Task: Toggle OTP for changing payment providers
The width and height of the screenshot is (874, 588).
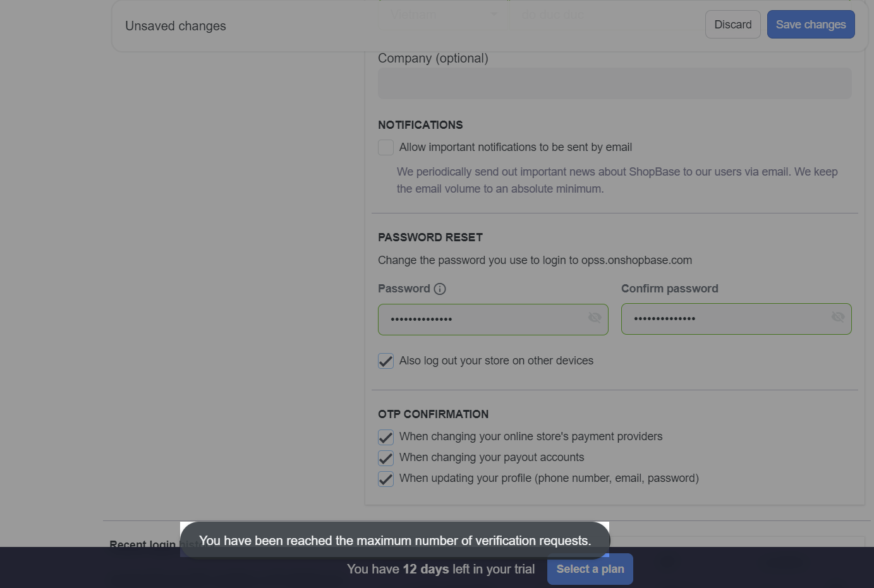Action: coord(385,437)
